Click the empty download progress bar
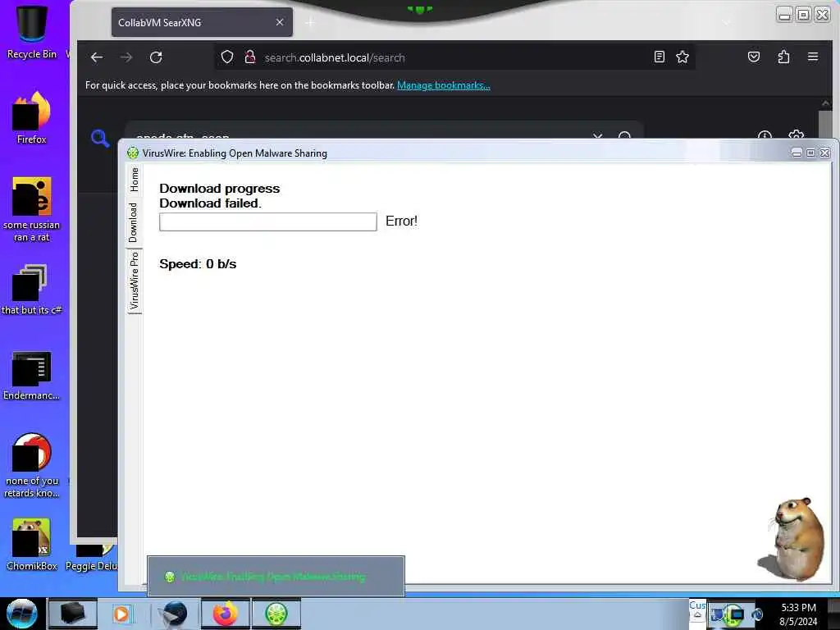The width and height of the screenshot is (840, 630). click(x=268, y=221)
